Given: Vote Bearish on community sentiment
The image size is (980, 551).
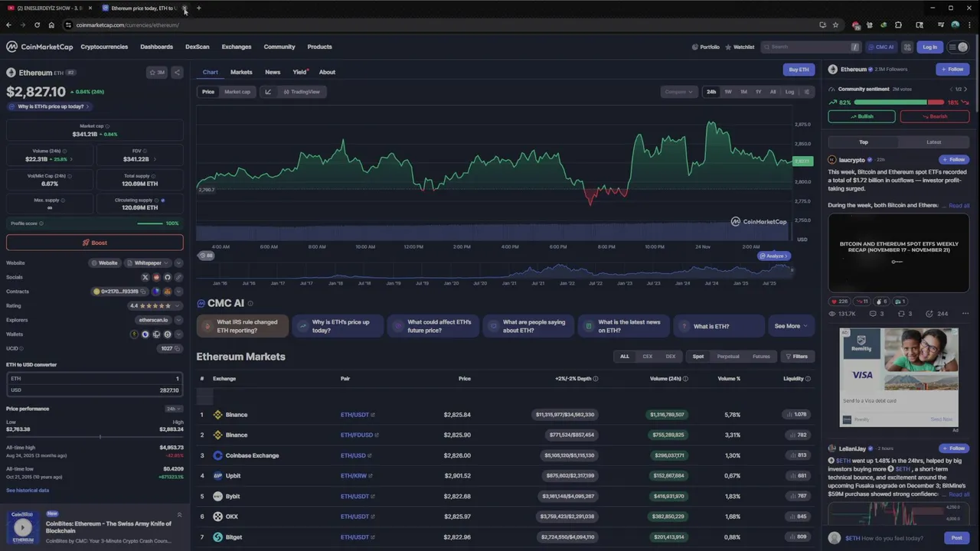Looking at the screenshot, I should pos(935,116).
